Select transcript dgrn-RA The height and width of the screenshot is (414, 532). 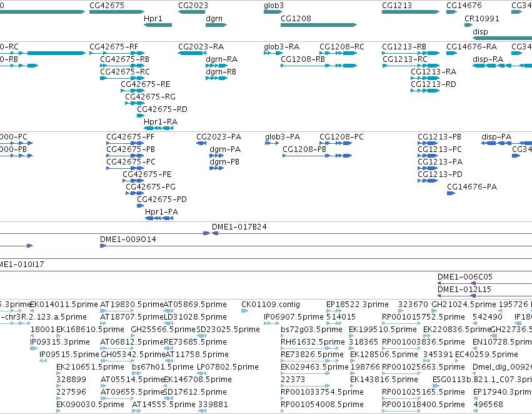coord(216,66)
